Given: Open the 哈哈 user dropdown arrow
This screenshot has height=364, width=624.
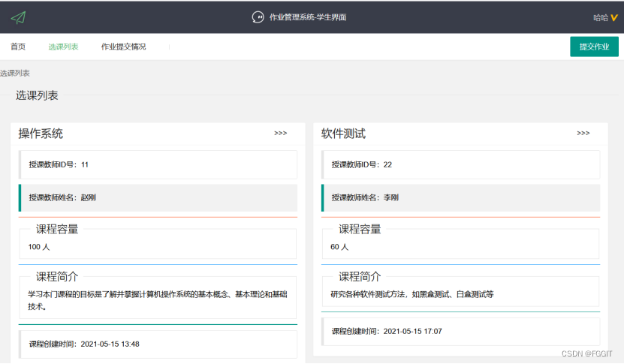Looking at the screenshot, I should coord(614,17).
